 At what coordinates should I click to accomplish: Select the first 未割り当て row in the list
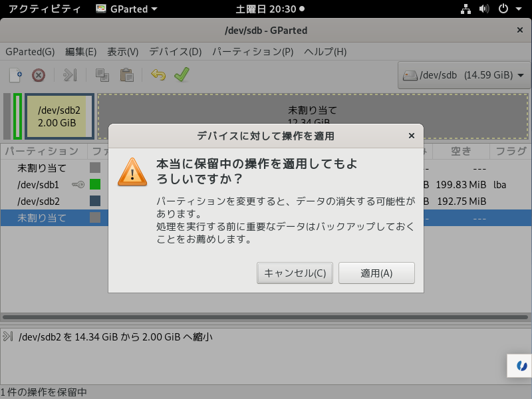click(x=266, y=168)
